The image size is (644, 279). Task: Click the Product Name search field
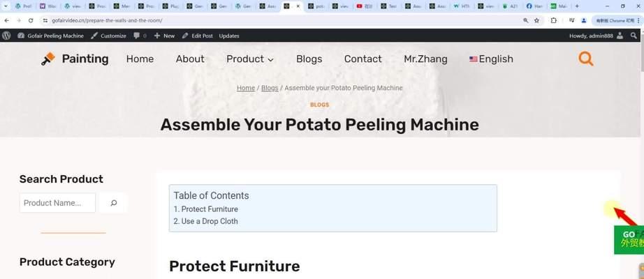click(57, 203)
